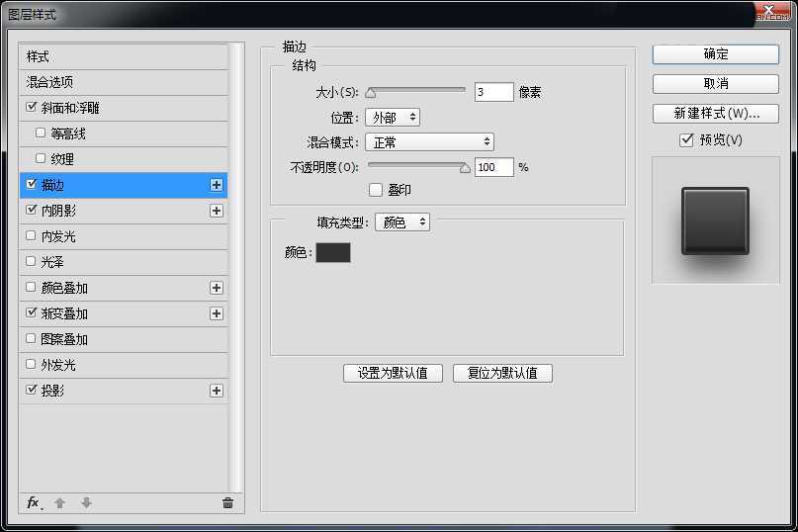Click the move effect down arrow
The height and width of the screenshot is (532, 798).
click(86, 503)
